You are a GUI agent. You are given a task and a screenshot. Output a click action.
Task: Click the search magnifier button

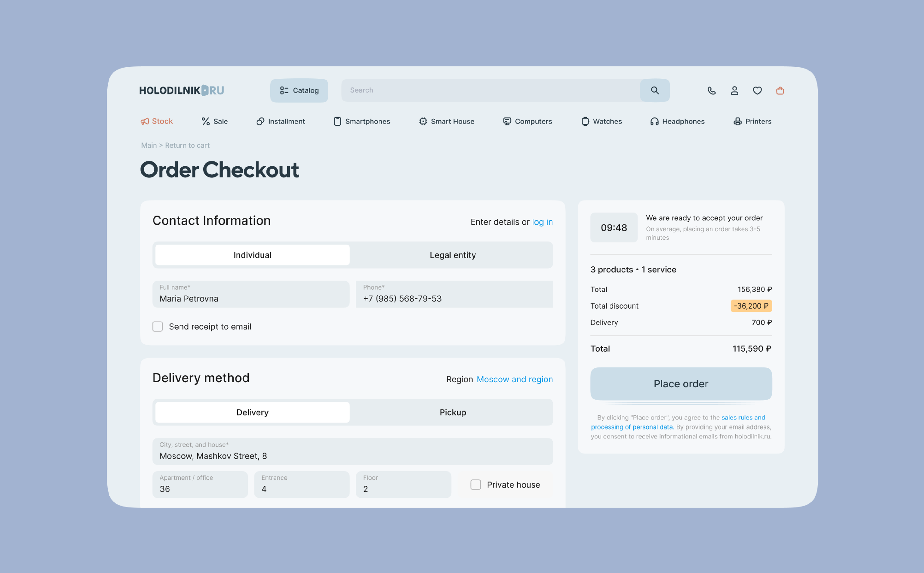pos(655,90)
